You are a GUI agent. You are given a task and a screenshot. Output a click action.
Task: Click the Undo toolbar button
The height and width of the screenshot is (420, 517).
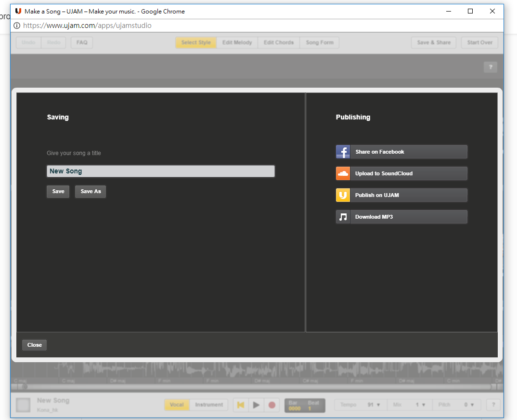[28, 42]
